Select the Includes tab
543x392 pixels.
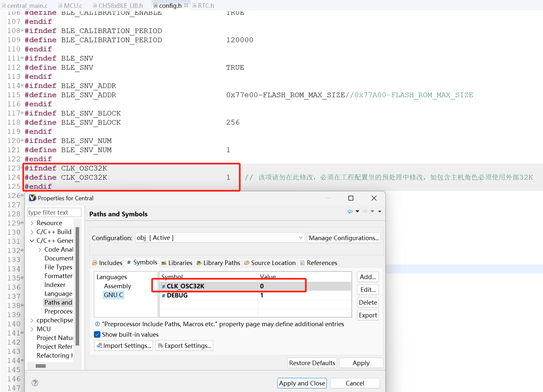(x=107, y=263)
